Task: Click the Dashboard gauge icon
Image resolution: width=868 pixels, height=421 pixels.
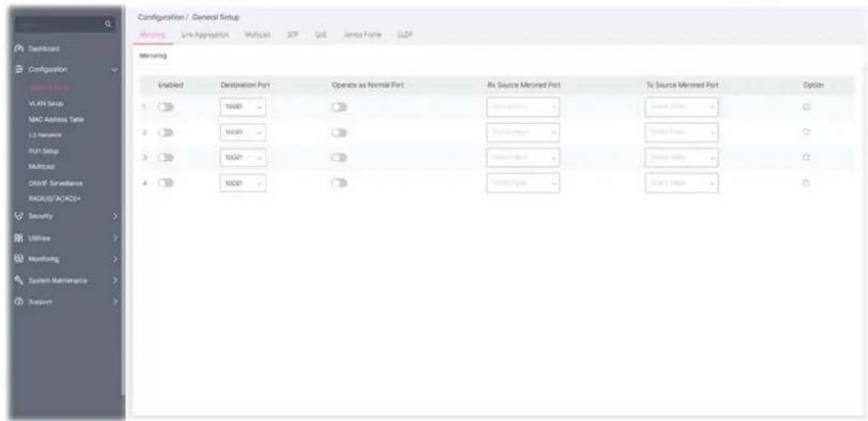Action: (x=18, y=48)
